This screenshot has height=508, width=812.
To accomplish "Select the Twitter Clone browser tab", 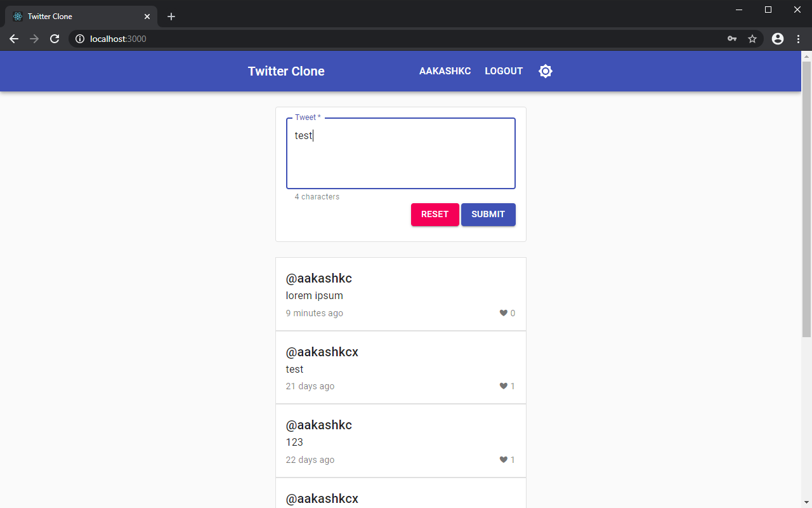I will click(x=81, y=17).
